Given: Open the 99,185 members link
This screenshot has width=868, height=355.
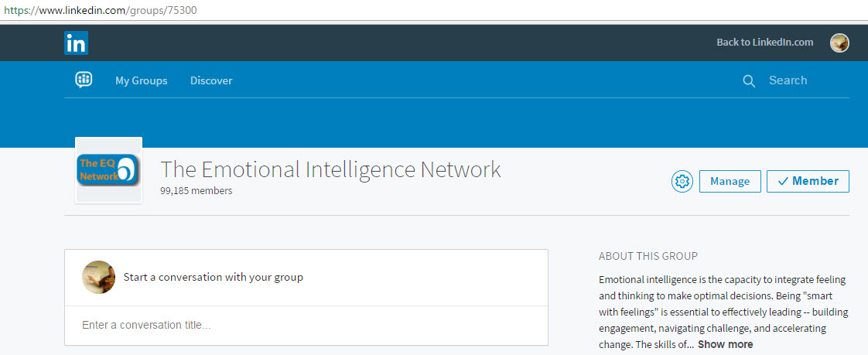Looking at the screenshot, I should [x=196, y=190].
